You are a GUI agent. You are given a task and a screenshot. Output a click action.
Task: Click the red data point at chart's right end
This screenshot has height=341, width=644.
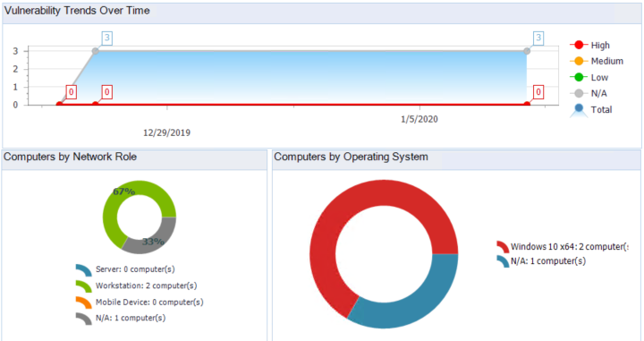pos(527,105)
